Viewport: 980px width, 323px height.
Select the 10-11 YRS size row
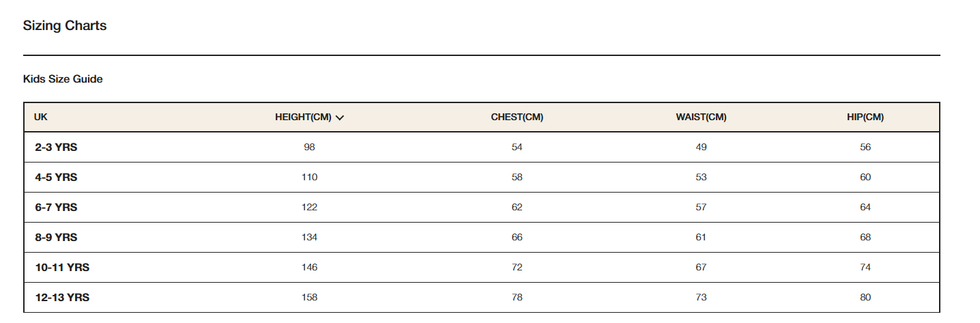coord(482,268)
